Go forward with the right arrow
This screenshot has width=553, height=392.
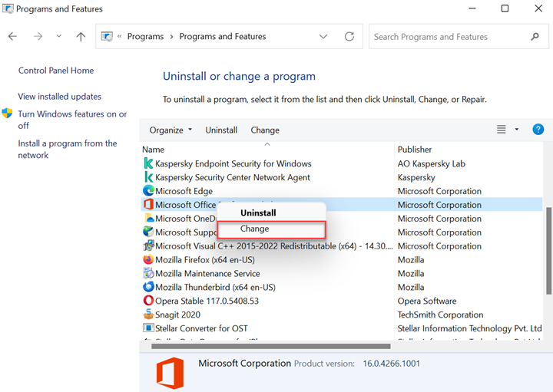point(38,36)
